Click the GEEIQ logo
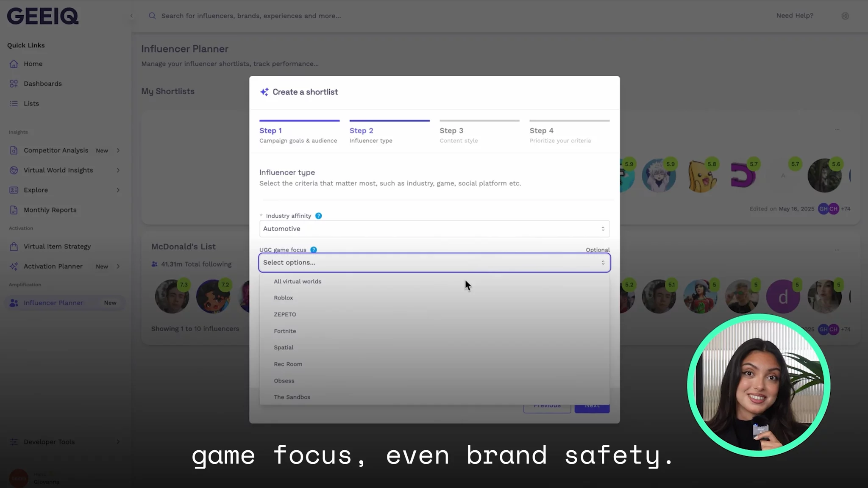This screenshot has width=868, height=488. (x=43, y=16)
